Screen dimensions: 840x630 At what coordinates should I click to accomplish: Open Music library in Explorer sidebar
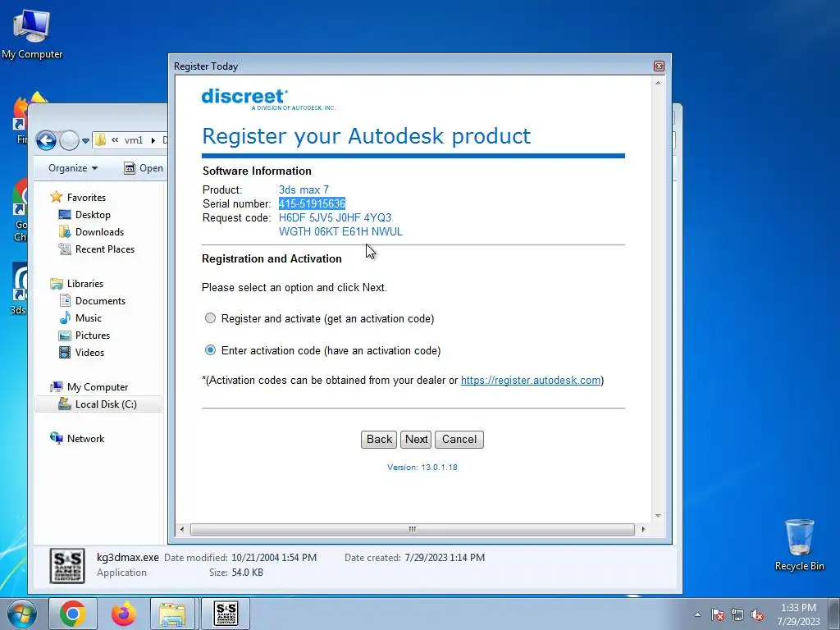pos(88,317)
